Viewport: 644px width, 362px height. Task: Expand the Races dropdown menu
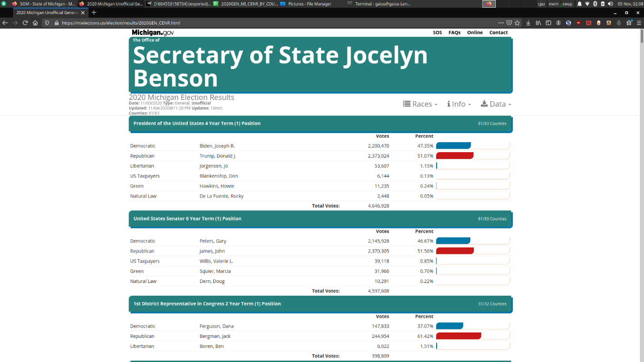pos(420,104)
